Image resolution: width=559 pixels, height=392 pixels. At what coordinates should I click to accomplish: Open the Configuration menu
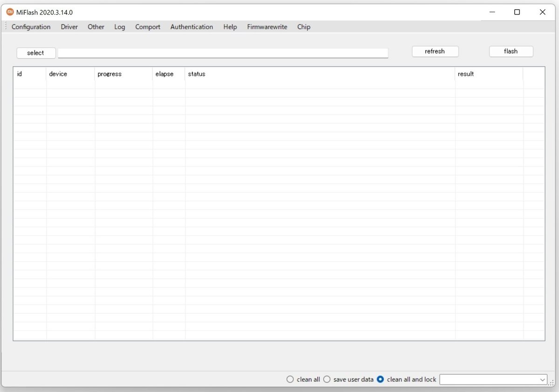pos(31,27)
